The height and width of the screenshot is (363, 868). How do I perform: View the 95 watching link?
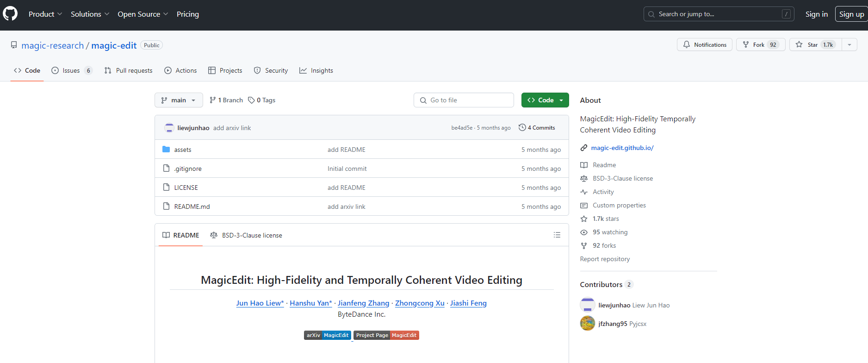610,232
